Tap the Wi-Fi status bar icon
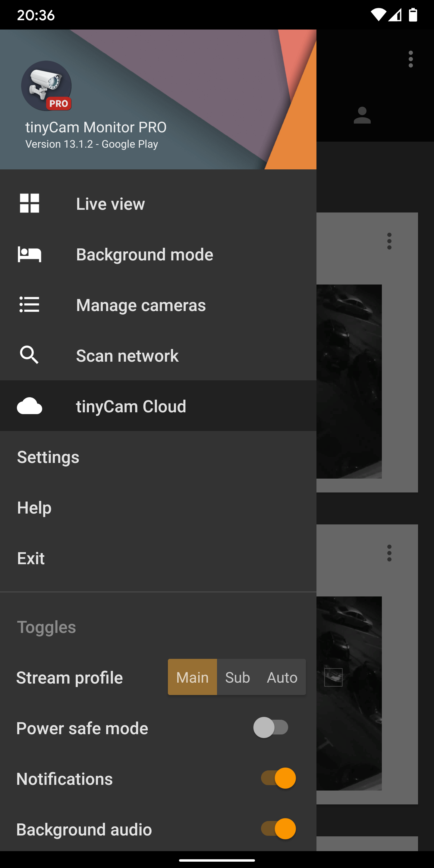 [x=378, y=15]
